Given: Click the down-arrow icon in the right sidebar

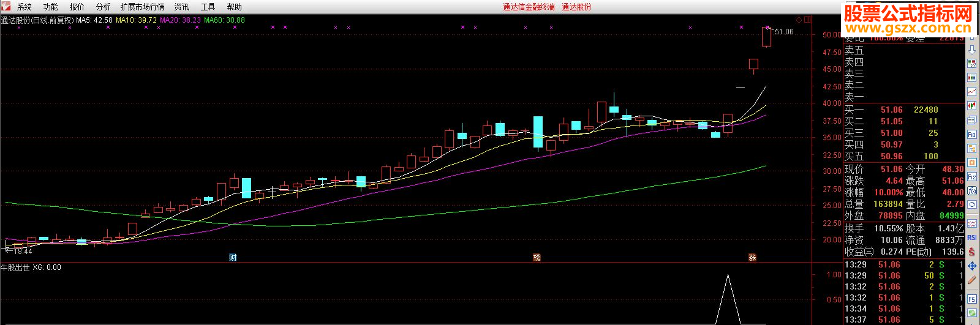Looking at the screenshot, I should [x=972, y=50].
